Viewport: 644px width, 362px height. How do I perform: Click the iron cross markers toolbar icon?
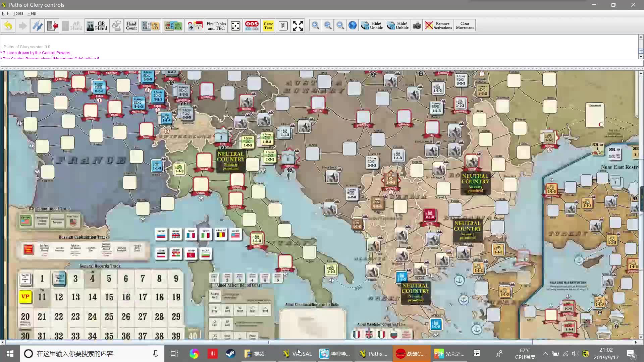[x=195, y=26]
